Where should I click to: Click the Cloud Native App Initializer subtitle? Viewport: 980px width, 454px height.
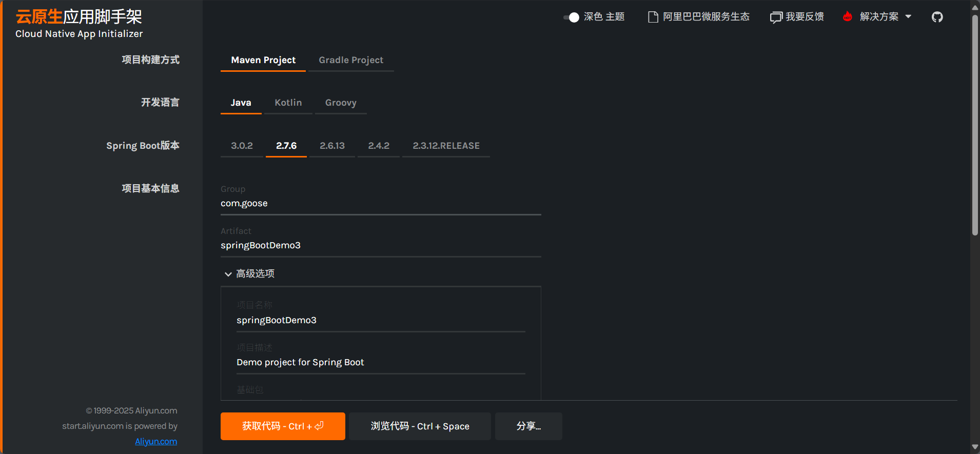point(79,34)
